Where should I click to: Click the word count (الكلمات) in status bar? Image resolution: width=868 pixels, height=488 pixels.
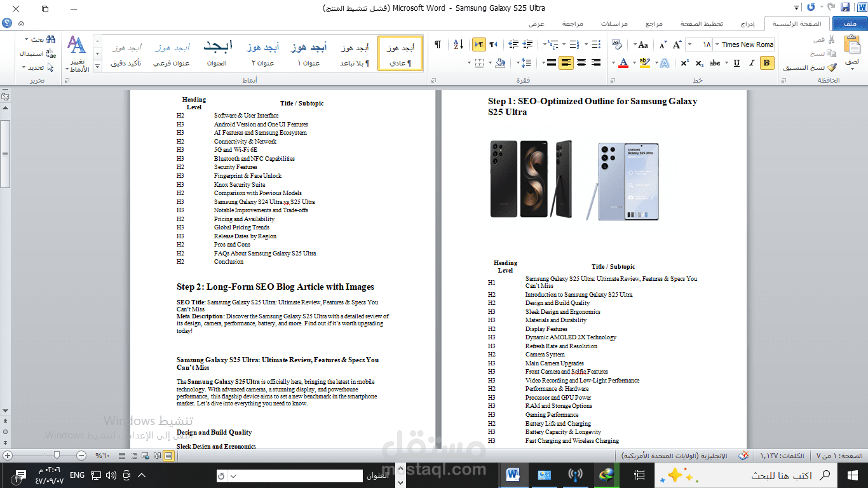(x=782, y=456)
